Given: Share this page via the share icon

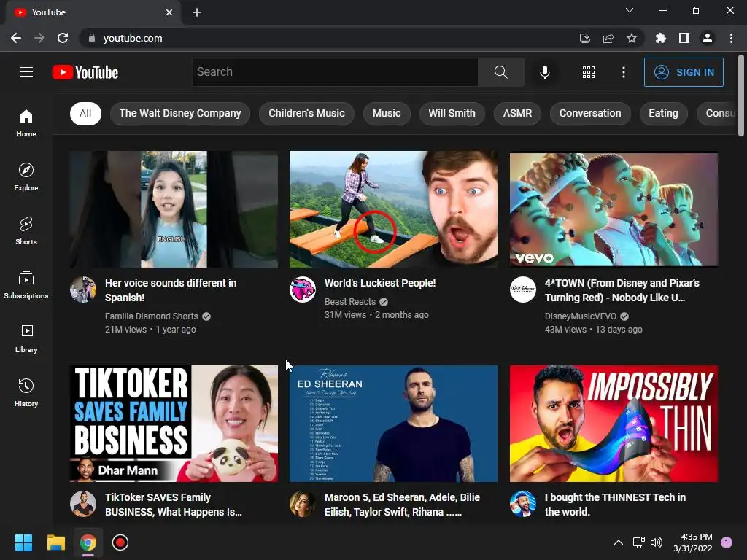Looking at the screenshot, I should coord(608,38).
